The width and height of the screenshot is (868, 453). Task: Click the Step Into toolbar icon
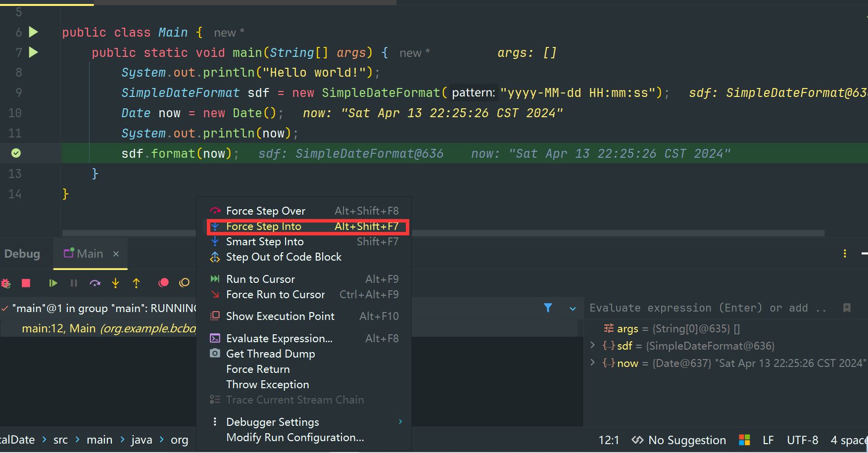pyautogui.click(x=115, y=283)
